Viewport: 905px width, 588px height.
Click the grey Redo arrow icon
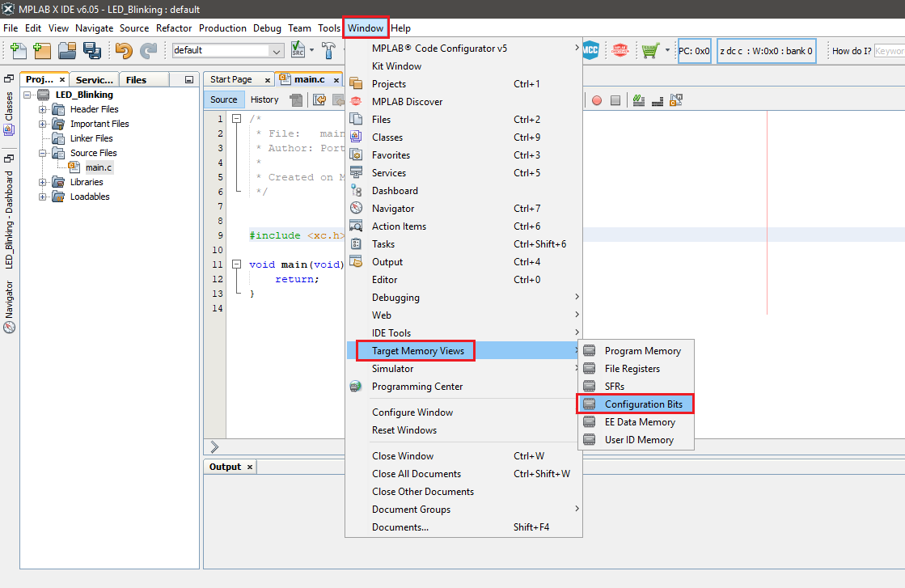[148, 51]
